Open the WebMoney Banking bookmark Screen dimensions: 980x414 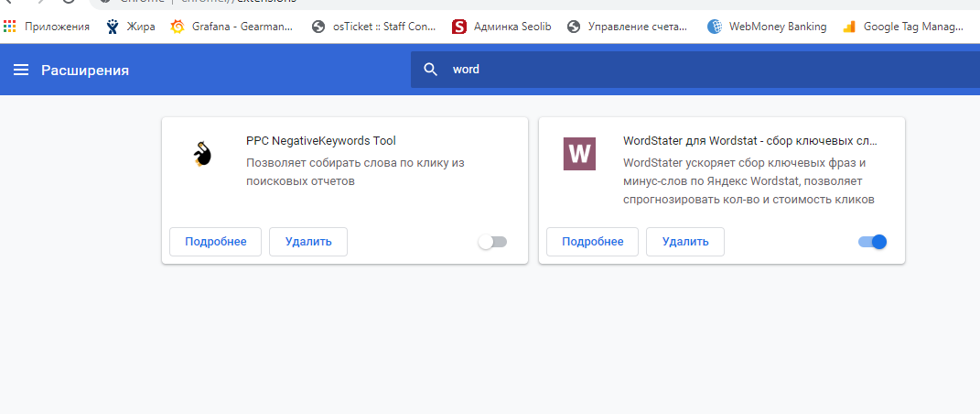pyautogui.click(x=767, y=27)
